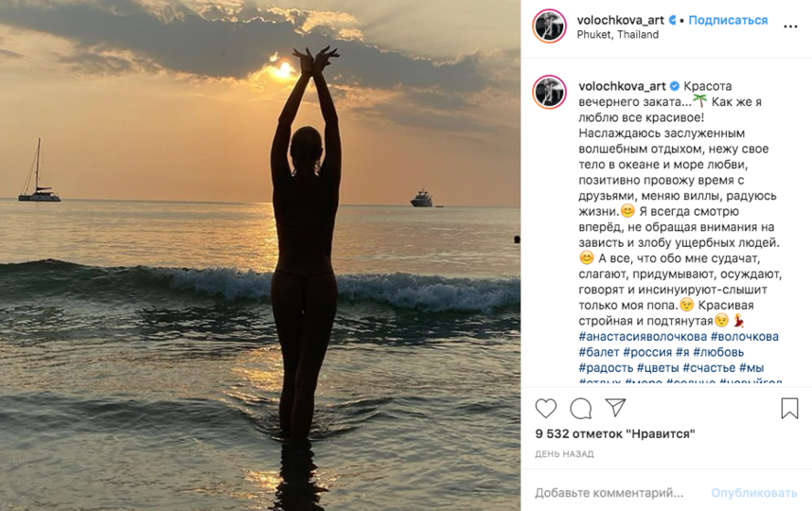Click the comment speech bubble icon
This screenshot has width=812, height=511.
[581, 408]
